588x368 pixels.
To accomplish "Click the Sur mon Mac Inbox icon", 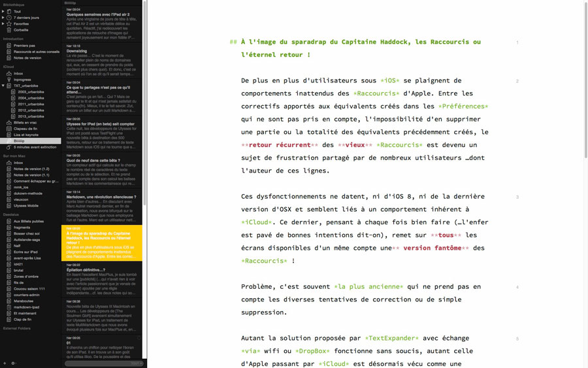I will pos(9,163).
